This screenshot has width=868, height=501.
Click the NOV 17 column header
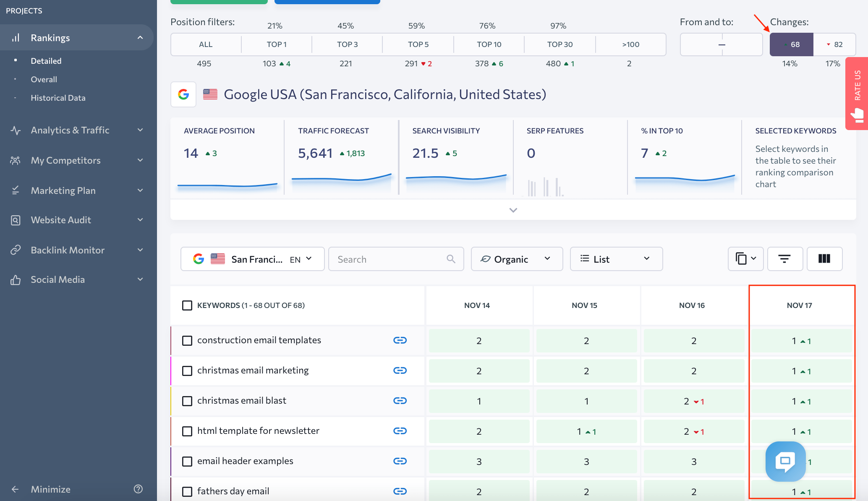click(x=800, y=305)
